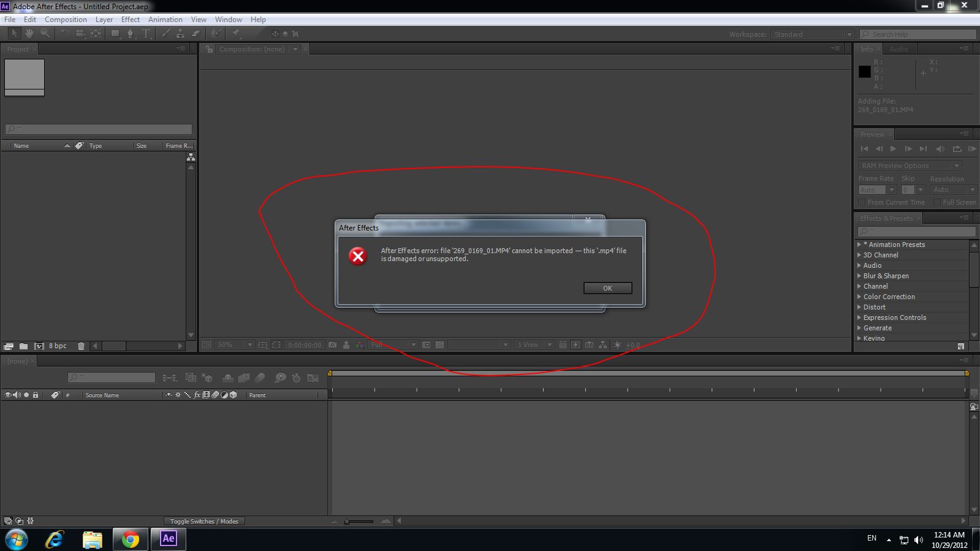980x551 pixels.
Task: Select the Pan Behind tool
Action: 96,34
